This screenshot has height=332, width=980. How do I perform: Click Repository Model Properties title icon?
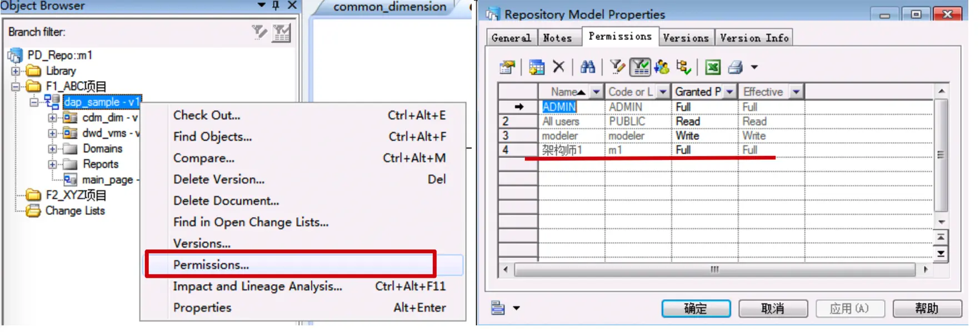(492, 14)
